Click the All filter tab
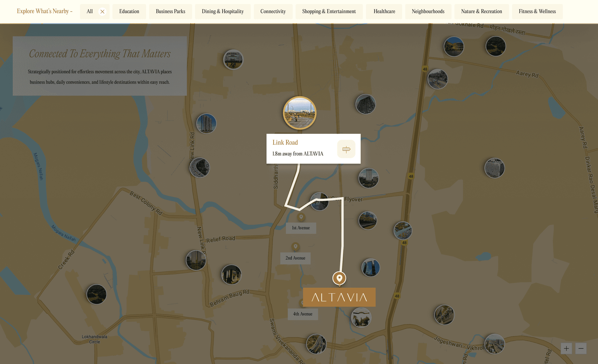The width and height of the screenshot is (598, 364). (x=90, y=12)
